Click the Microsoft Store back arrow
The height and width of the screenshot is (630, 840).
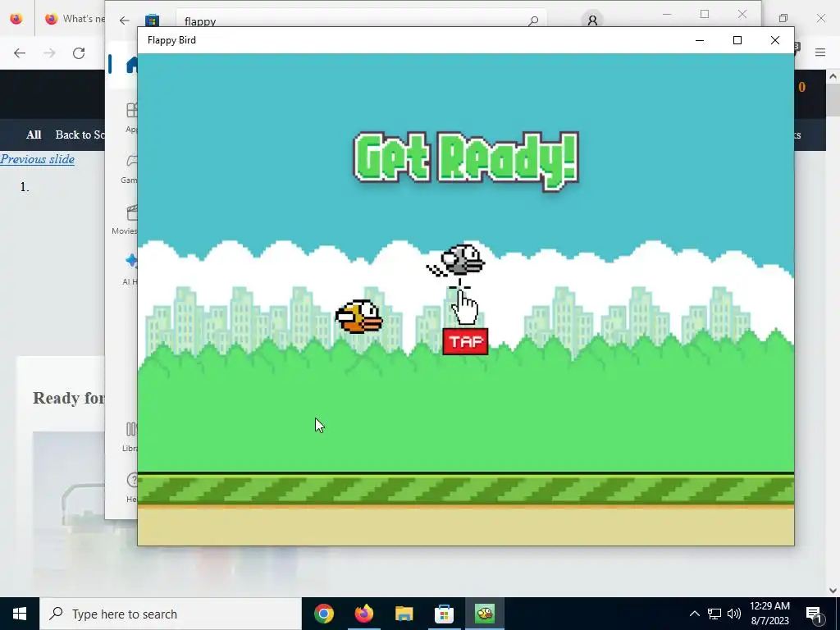point(125,21)
